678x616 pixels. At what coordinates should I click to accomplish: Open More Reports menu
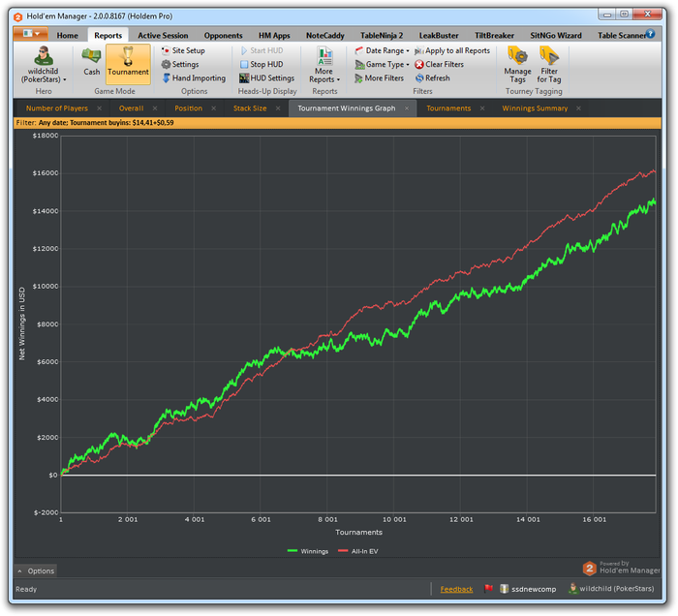point(324,65)
